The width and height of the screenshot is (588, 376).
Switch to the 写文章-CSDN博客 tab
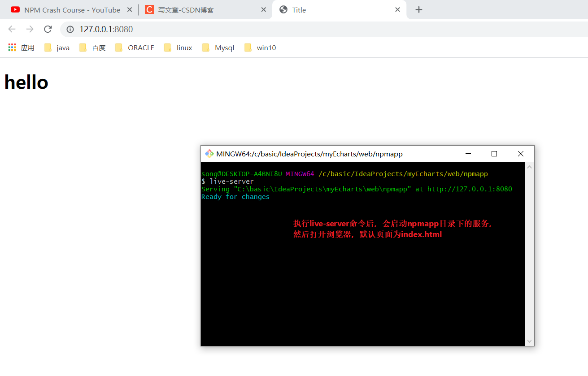205,10
